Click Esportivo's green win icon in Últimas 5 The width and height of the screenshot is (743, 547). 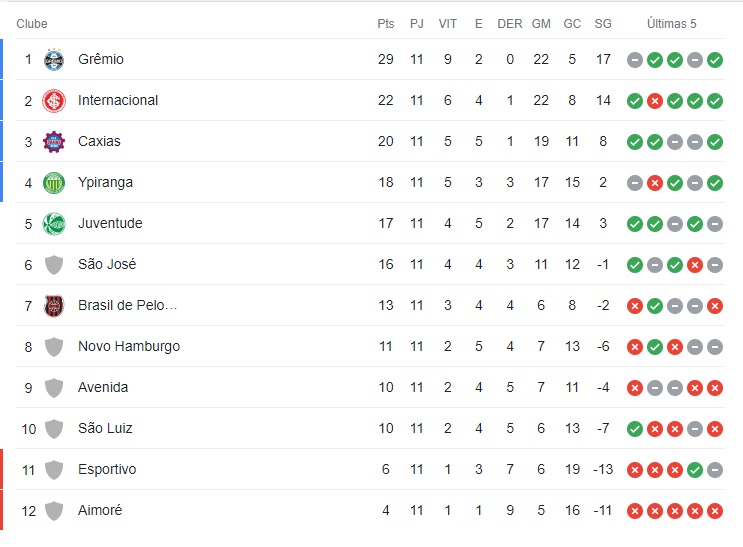695,470
